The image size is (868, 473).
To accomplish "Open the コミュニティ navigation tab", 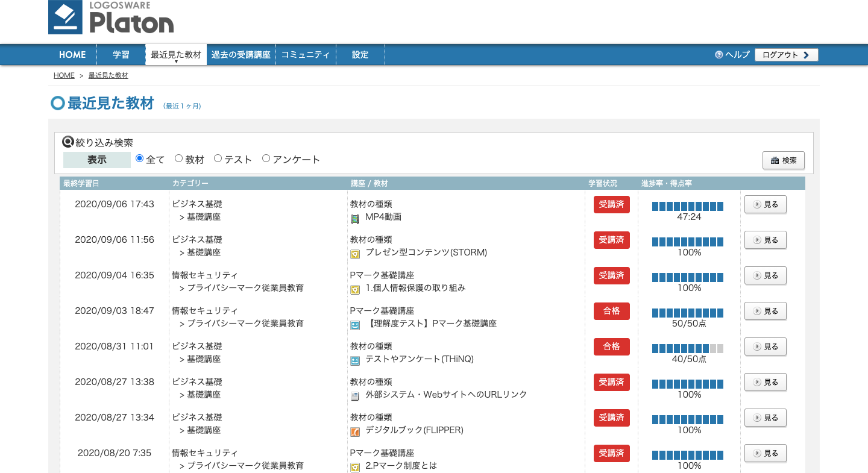I will coord(306,55).
